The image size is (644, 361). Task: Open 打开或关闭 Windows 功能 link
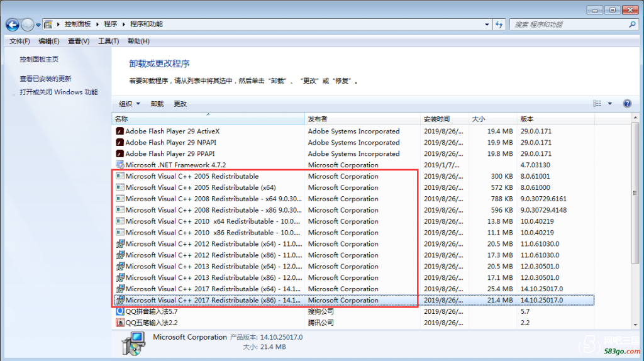tap(58, 92)
